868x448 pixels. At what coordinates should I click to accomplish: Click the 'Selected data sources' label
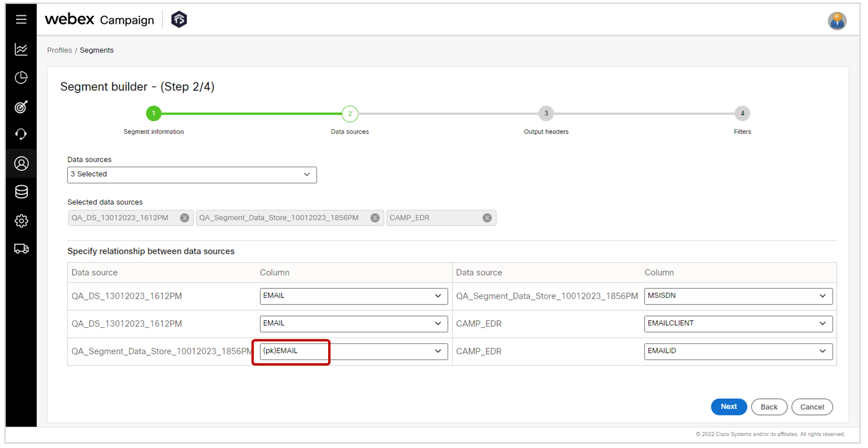(105, 202)
